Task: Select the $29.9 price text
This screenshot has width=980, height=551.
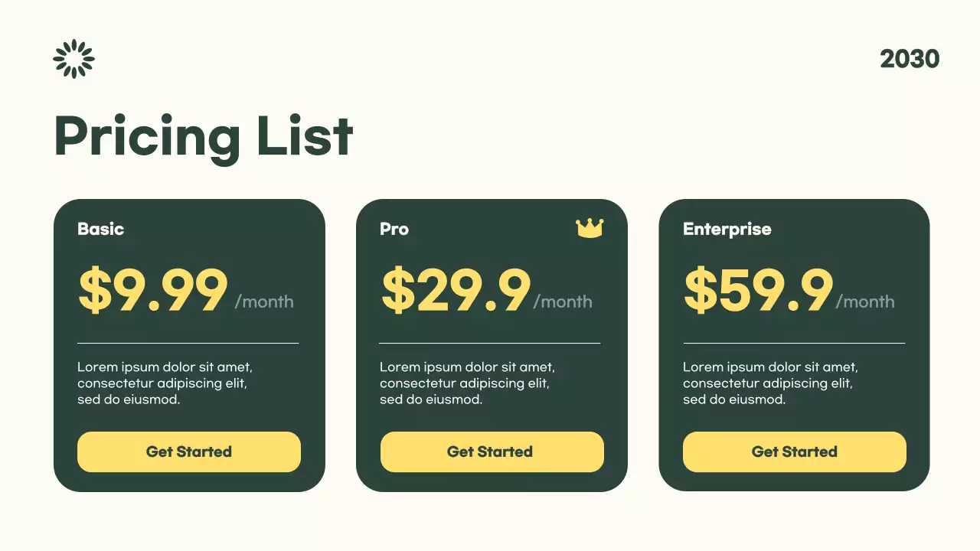Action: pos(456,291)
